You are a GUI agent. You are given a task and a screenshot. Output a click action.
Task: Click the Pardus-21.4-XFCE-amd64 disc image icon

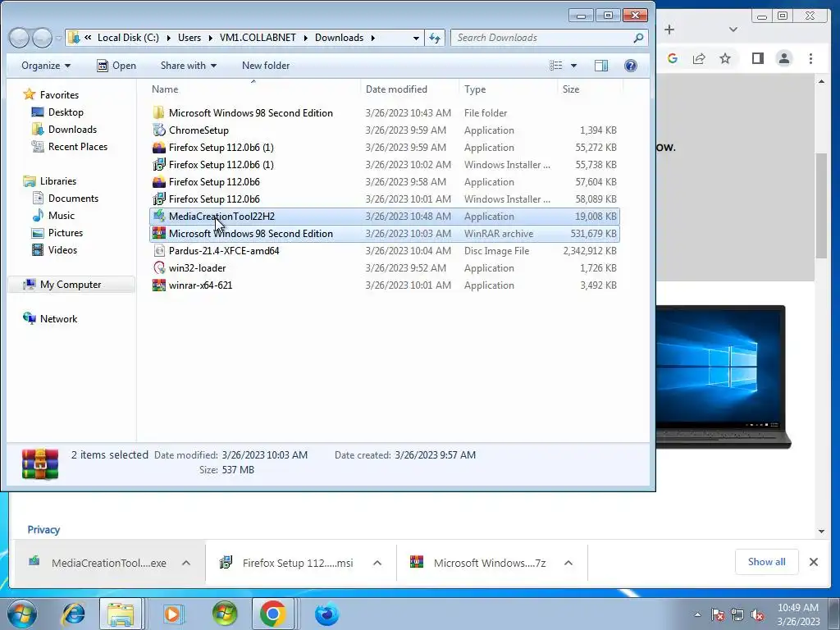pyautogui.click(x=159, y=251)
